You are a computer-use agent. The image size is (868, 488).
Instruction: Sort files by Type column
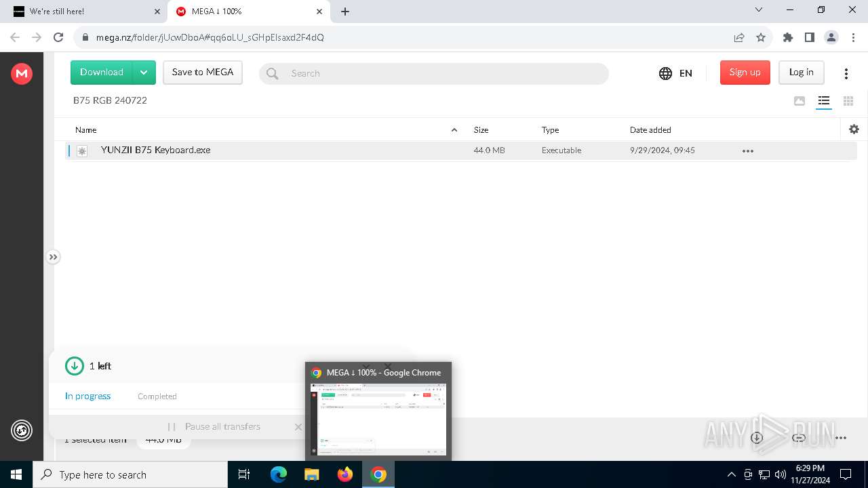(550, 129)
